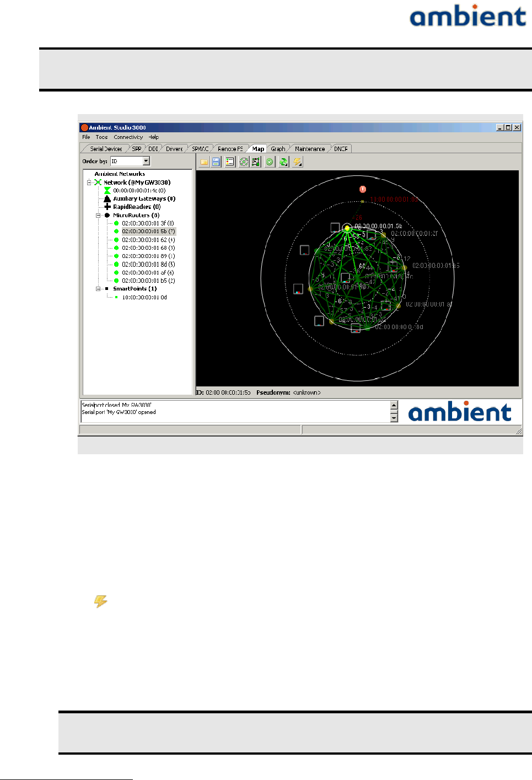Switch to the Maintenance tab
The image size is (532, 780).
point(310,149)
